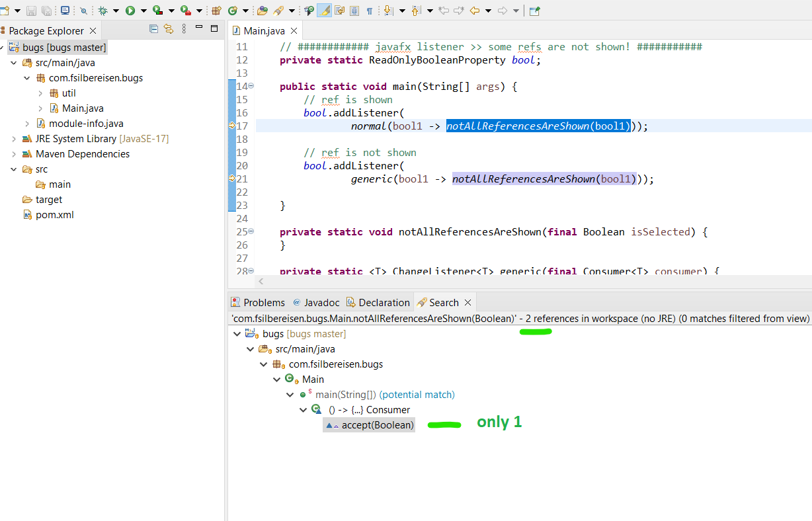The height and width of the screenshot is (521, 812).
Task: Collapse all nodes in Package Explorer
Action: coord(153,30)
